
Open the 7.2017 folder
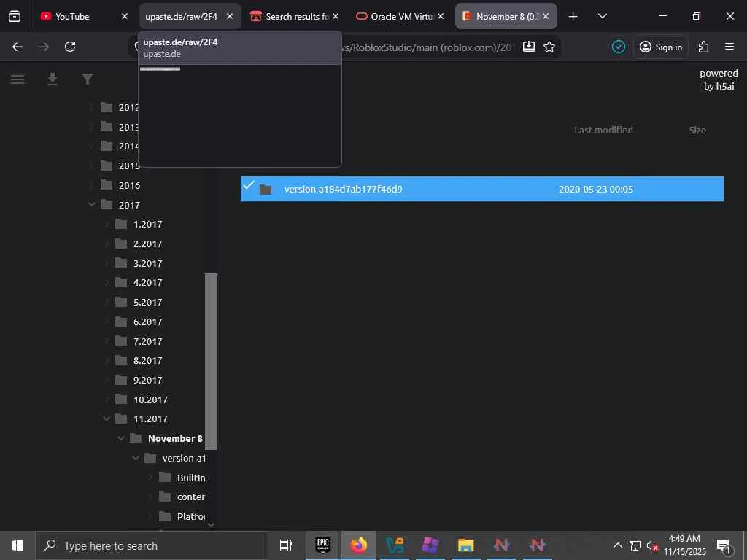point(147,341)
